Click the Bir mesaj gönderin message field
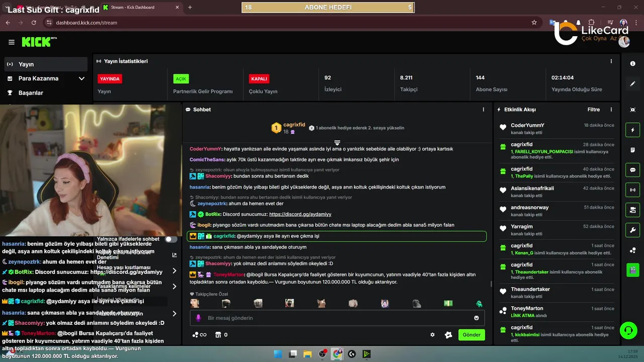The image size is (644, 362). tap(337, 318)
